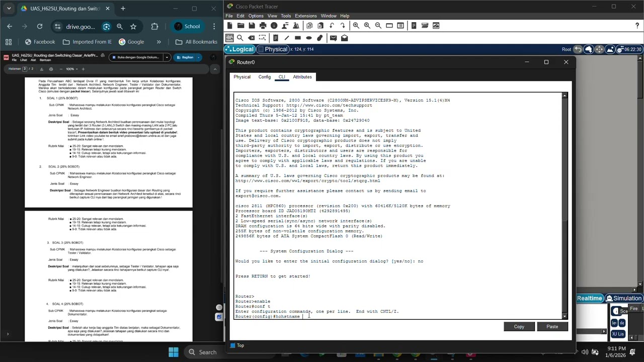Screen dimensions: 644x362
Task: Copy the Router0 CLI output
Action: (x=519, y=327)
